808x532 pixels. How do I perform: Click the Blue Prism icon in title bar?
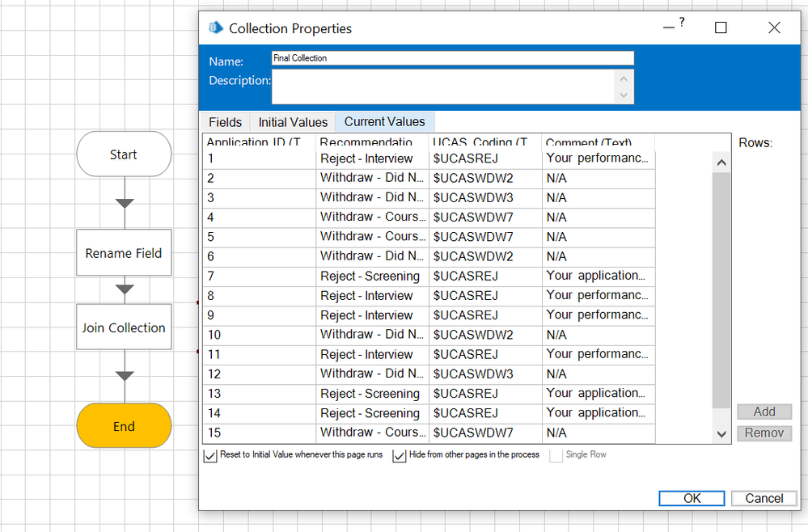pos(216,28)
